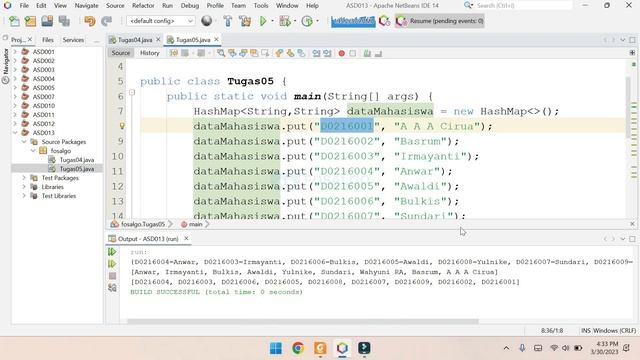640x360 pixels.
Task: Open the default config dropdown
Action: pyautogui.click(x=161, y=21)
